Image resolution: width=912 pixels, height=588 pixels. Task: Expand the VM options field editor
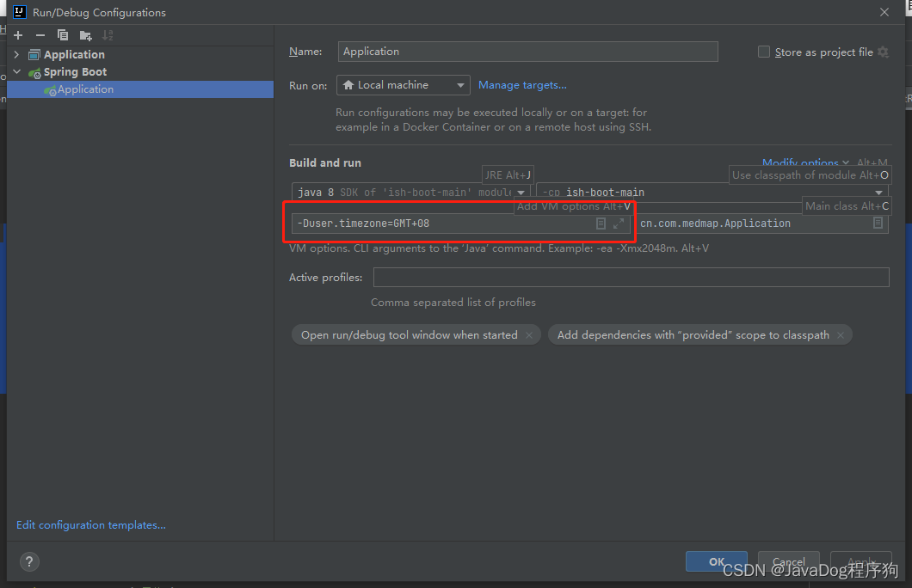point(619,224)
